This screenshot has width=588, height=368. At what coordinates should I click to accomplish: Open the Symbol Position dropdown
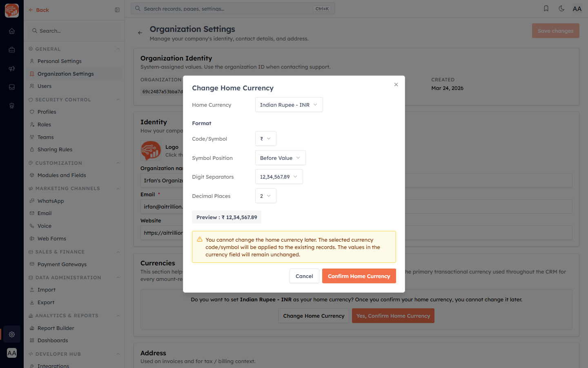[280, 158]
